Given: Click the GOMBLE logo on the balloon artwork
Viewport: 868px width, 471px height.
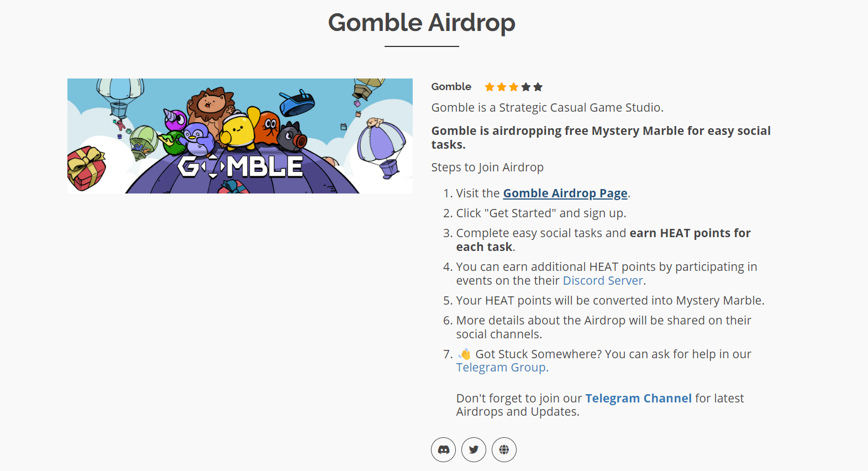Looking at the screenshot, I should click(x=240, y=165).
